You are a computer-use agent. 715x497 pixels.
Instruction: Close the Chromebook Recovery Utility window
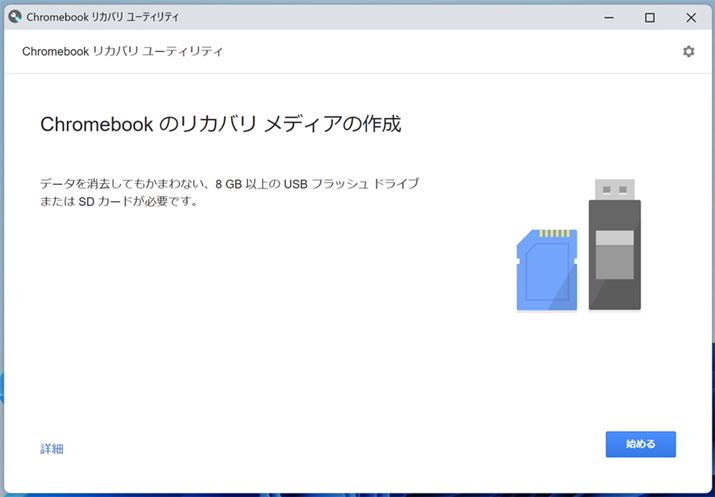691,17
